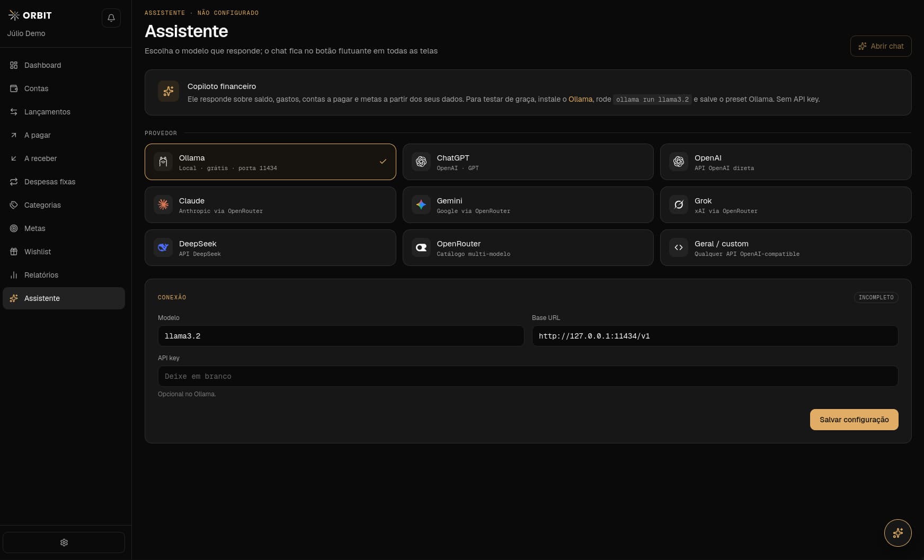Image resolution: width=924 pixels, height=560 pixels.
Task: Open Relatórios page
Action: click(x=64, y=275)
